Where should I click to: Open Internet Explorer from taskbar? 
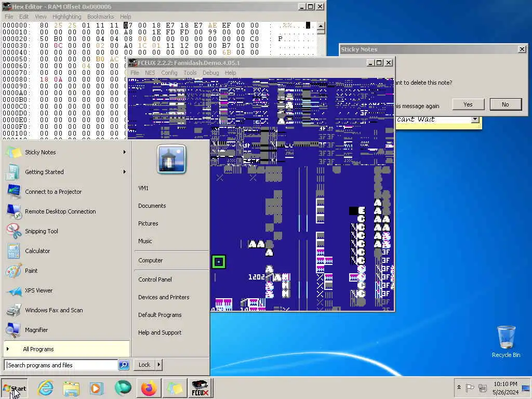tap(46, 388)
